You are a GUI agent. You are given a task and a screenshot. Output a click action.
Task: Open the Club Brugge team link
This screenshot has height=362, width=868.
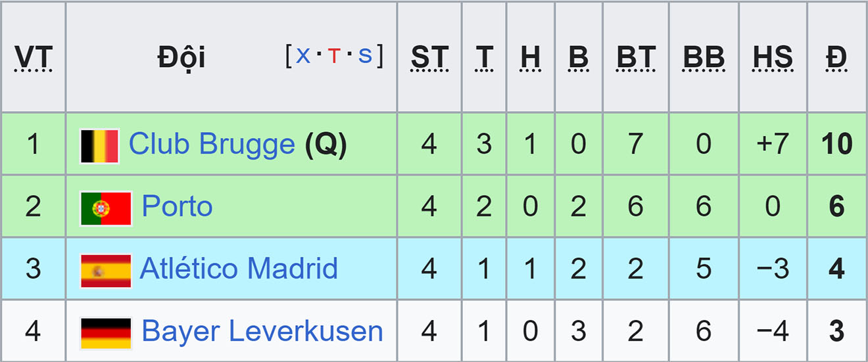click(x=212, y=144)
